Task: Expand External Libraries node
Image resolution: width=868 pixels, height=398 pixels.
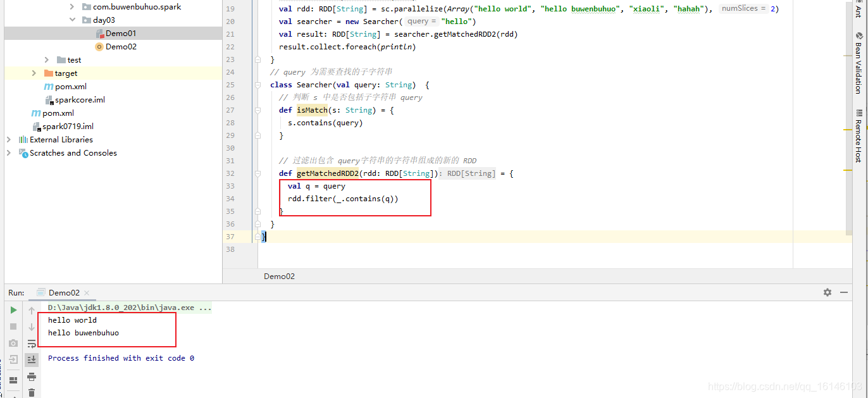Action: pos(8,139)
